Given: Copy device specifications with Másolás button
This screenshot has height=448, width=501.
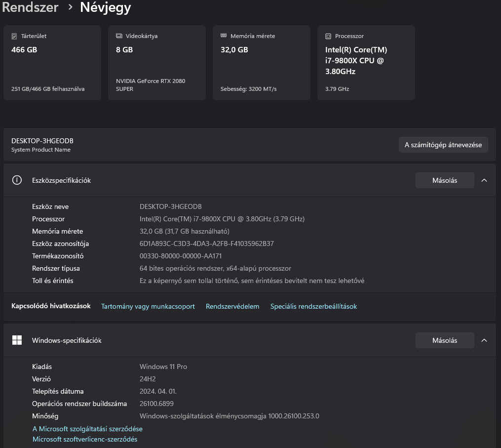Looking at the screenshot, I should click(x=445, y=180).
